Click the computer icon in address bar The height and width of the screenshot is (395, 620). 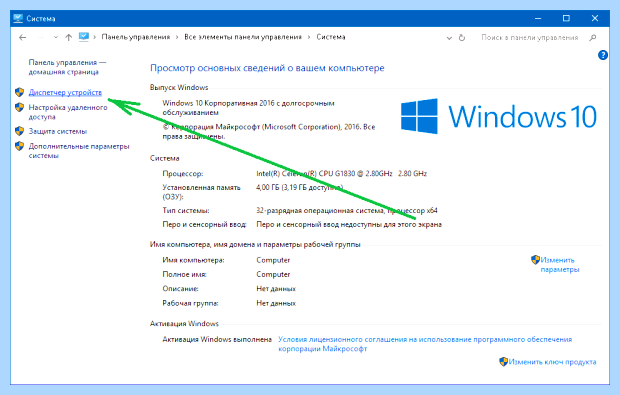(x=84, y=37)
